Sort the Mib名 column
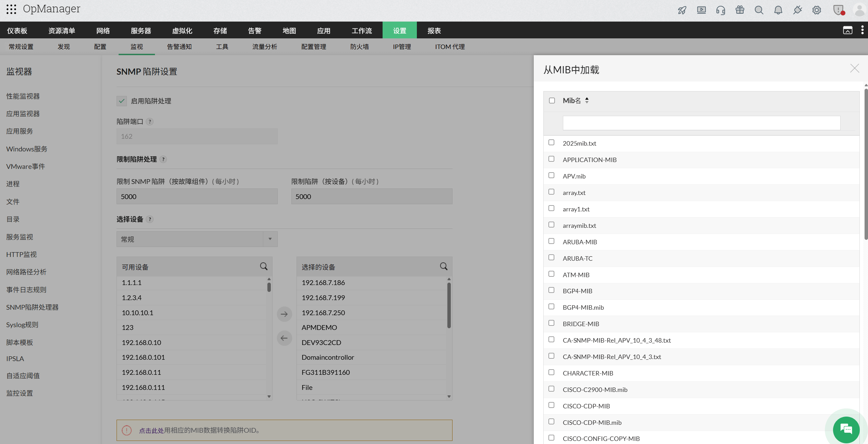This screenshot has width=868, height=444. (587, 100)
